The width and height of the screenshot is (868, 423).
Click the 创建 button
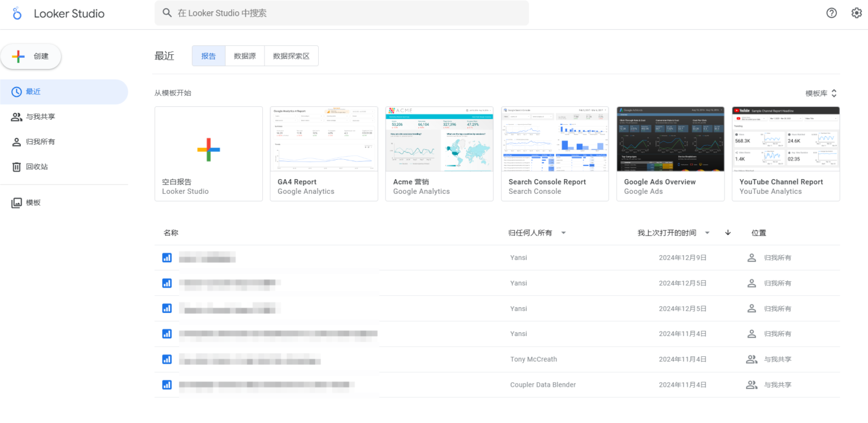(x=31, y=56)
